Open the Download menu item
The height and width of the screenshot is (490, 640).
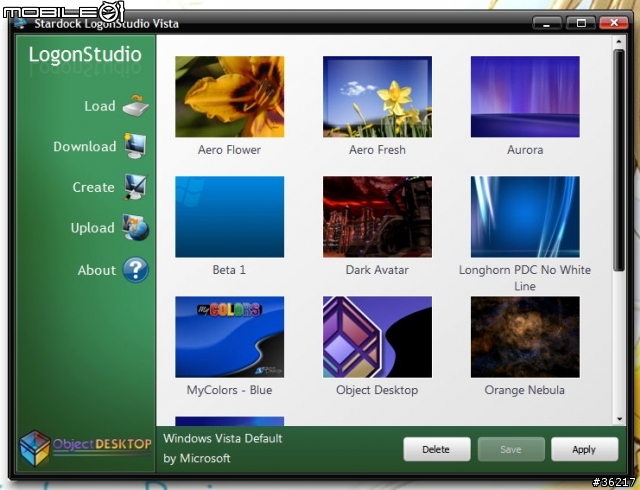[x=84, y=146]
